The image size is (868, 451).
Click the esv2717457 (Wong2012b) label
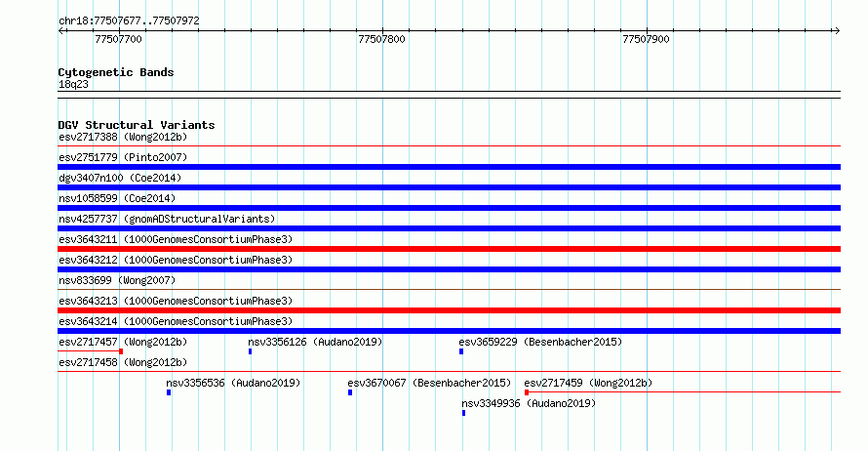pyautogui.click(x=123, y=342)
